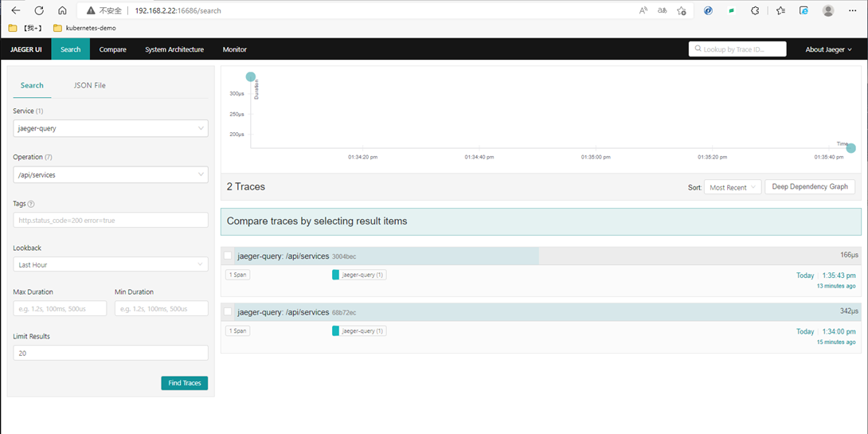This screenshot has height=434, width=868.
Task: Click the browser home icon
Action: tap(62, 11)
